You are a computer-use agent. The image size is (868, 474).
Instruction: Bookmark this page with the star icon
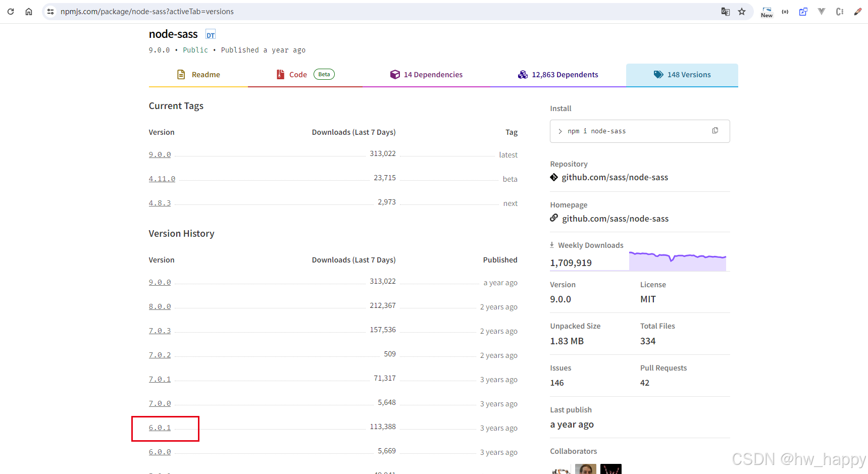(742, 12)
